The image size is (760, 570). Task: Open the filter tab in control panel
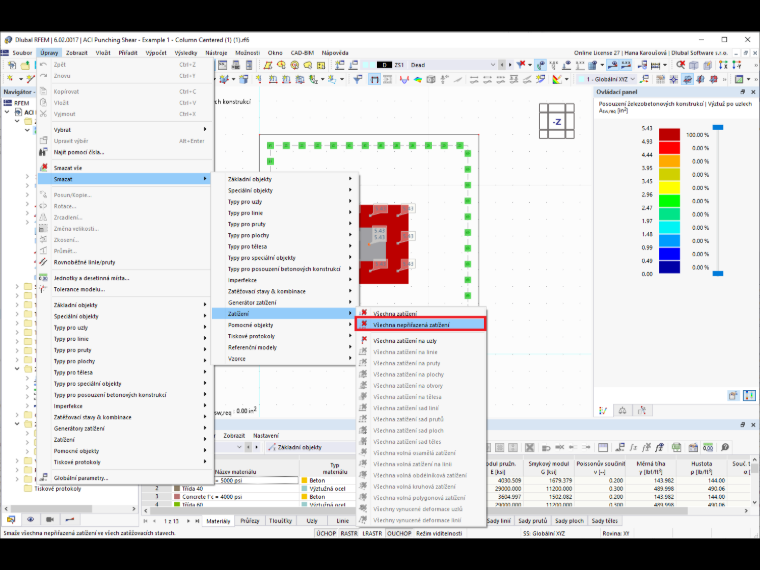click(642, 411)
